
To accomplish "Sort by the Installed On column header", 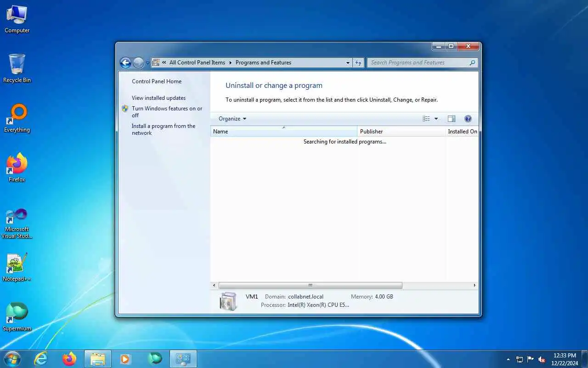I will [462, 132].
